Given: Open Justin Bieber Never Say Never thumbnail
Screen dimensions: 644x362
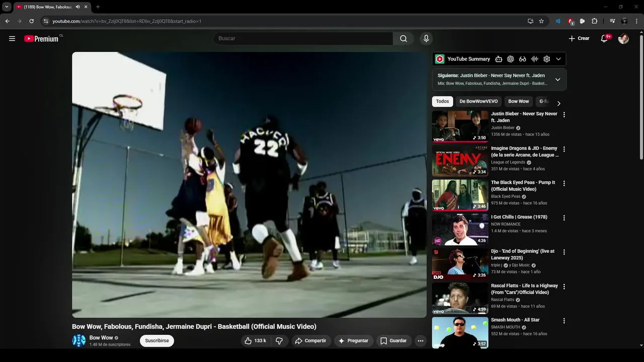Looking at the screenshot, I should point(460,127).
